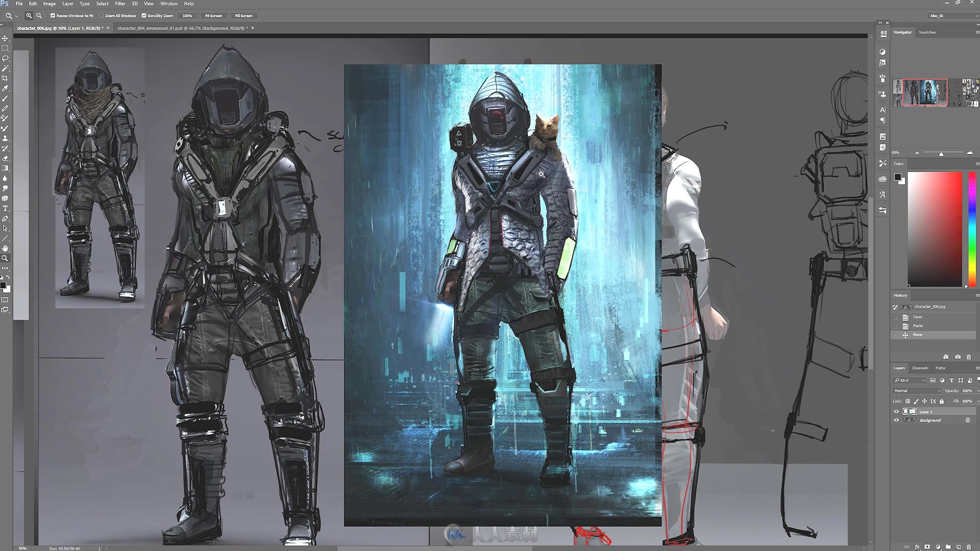Select the Zoom tool in toolbox
This screenshot has height=551, width=980.
(5, 258)
